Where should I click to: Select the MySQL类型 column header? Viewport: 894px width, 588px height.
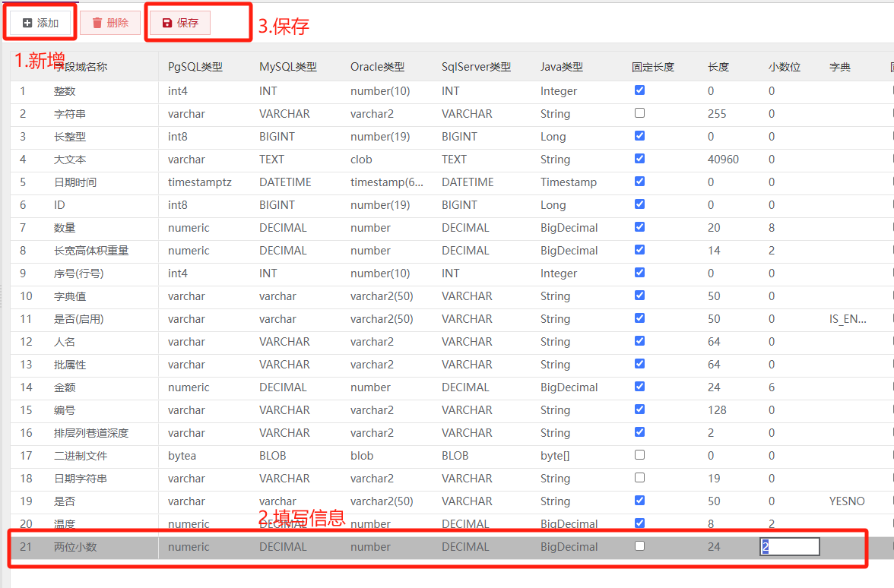288,67
